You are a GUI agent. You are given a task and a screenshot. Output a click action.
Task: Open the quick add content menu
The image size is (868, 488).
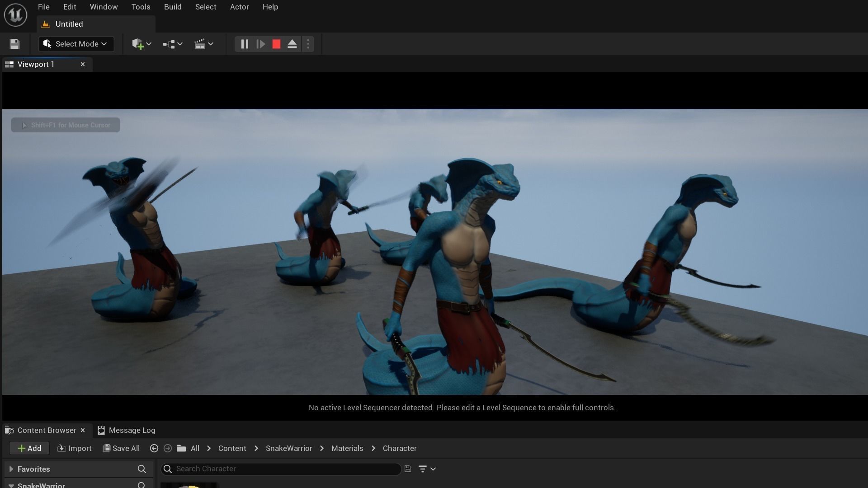click(141, 44)
